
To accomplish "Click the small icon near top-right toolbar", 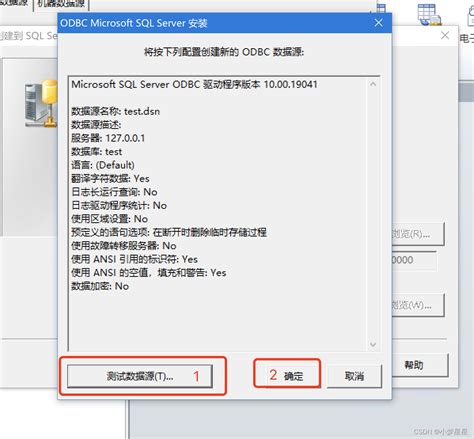I will click(381, 8).
